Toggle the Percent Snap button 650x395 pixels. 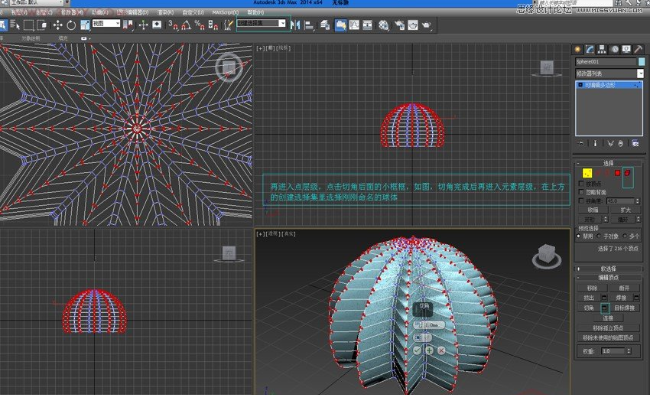(x=199, y=25)
